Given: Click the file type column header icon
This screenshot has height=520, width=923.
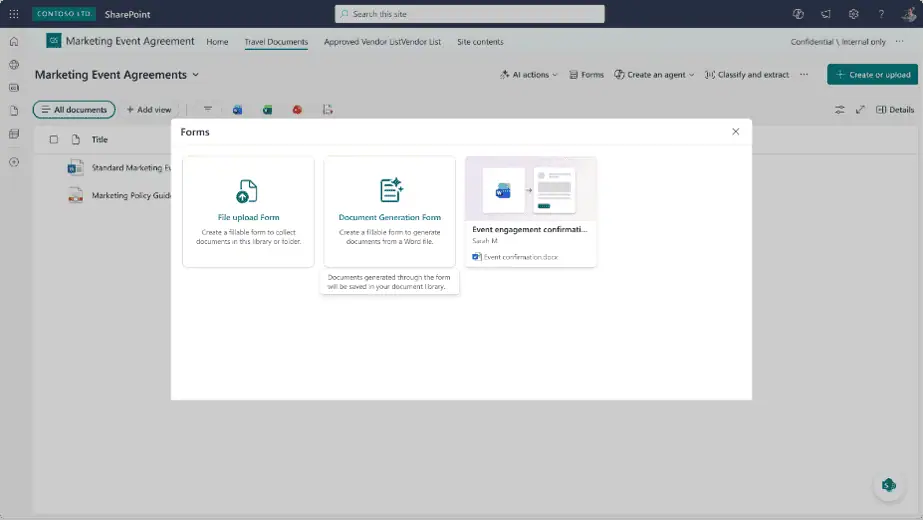Looking at the screenshot, I should [x=75, y=140].
